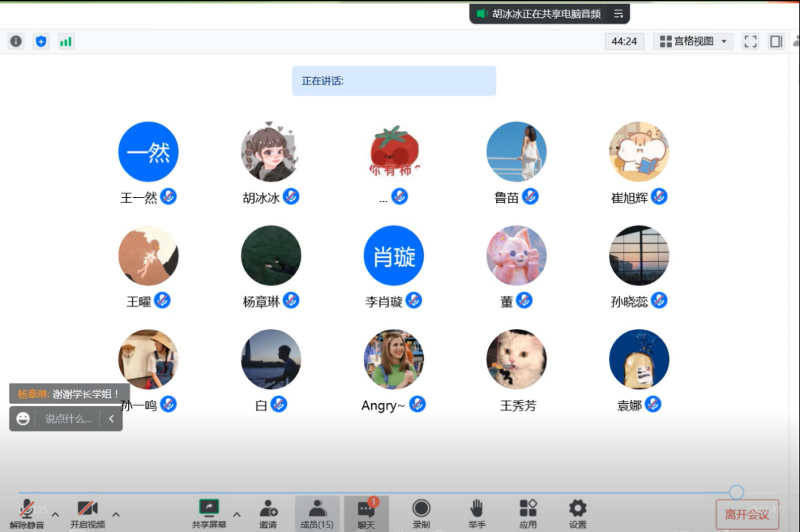Click the meeting info icon
The image size is (800, 532).
(16, 41)
